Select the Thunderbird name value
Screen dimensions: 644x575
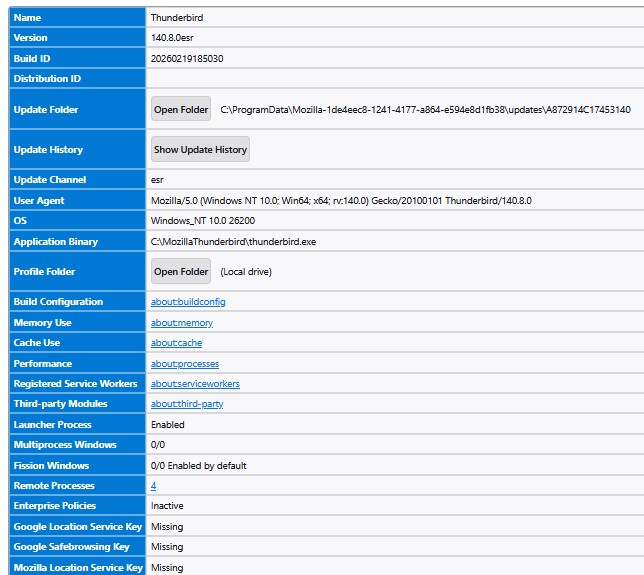point(177,18)
